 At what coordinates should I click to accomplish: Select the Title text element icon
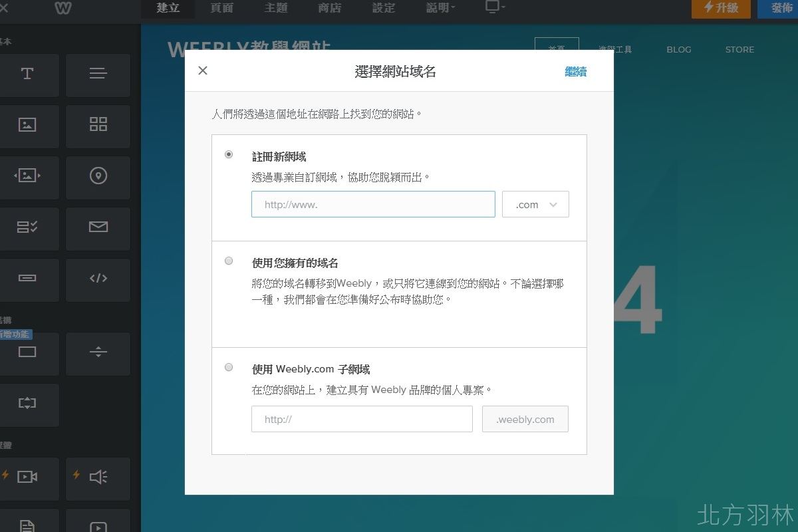(x=27, y=74)
